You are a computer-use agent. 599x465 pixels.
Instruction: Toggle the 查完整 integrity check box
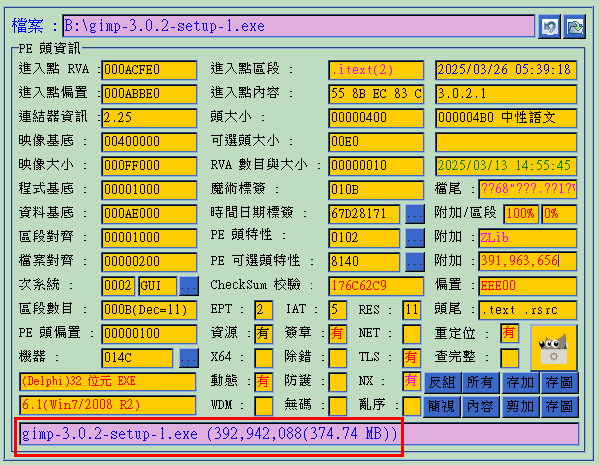click(x=510, y=358)
